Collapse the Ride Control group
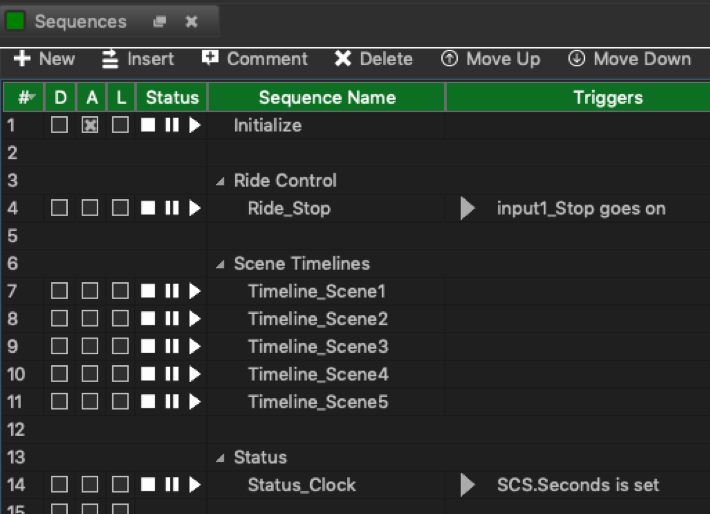 (x=221, y=182)
